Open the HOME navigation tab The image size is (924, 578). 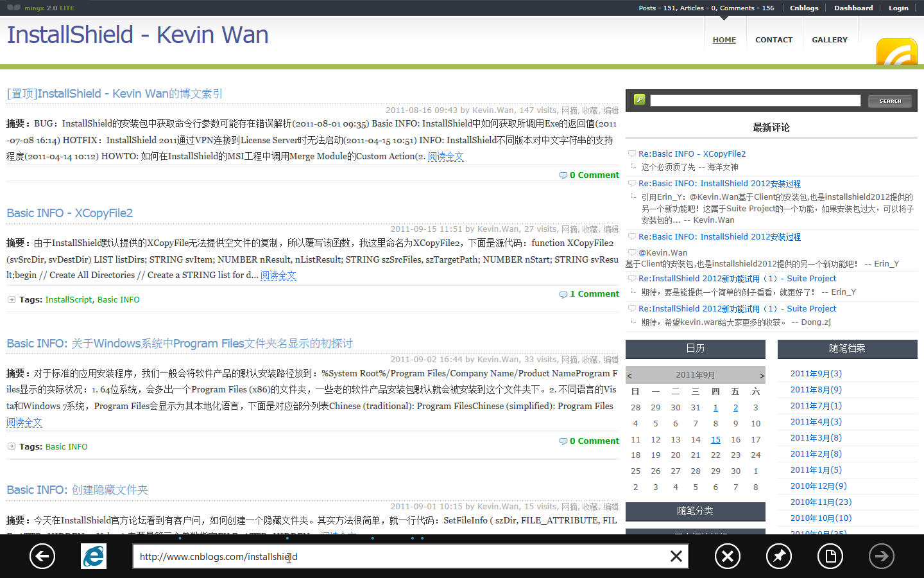tap(724, 40)
